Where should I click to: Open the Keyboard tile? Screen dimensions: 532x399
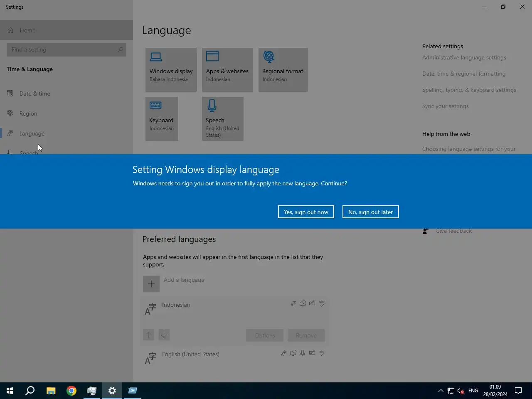[x=162, y=119]
